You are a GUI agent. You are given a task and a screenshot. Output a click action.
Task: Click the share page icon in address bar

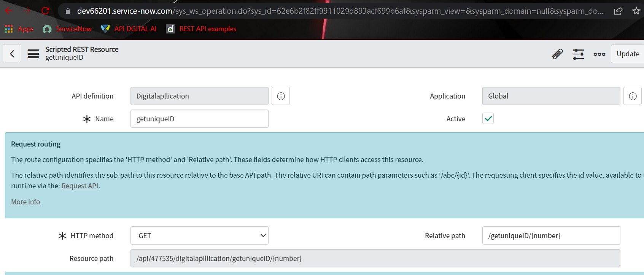618,11
